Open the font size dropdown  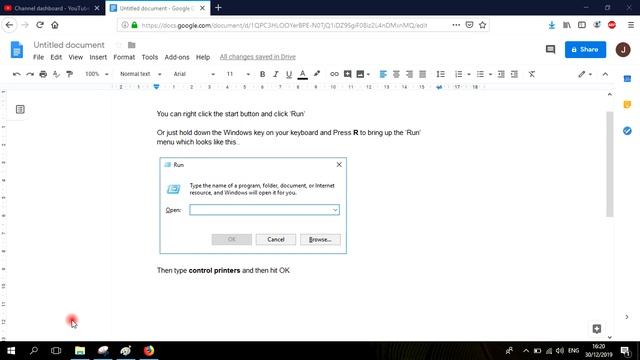click(238, 74)
